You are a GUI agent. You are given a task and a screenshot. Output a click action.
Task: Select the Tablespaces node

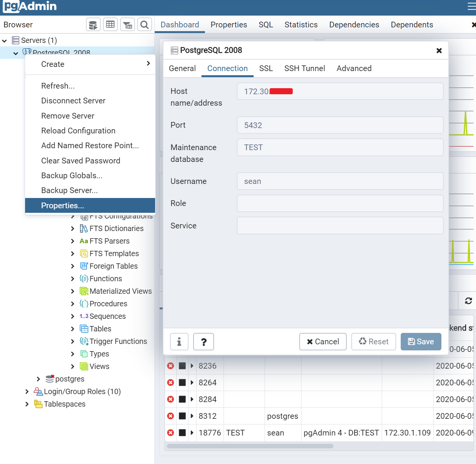click(65, 404)
